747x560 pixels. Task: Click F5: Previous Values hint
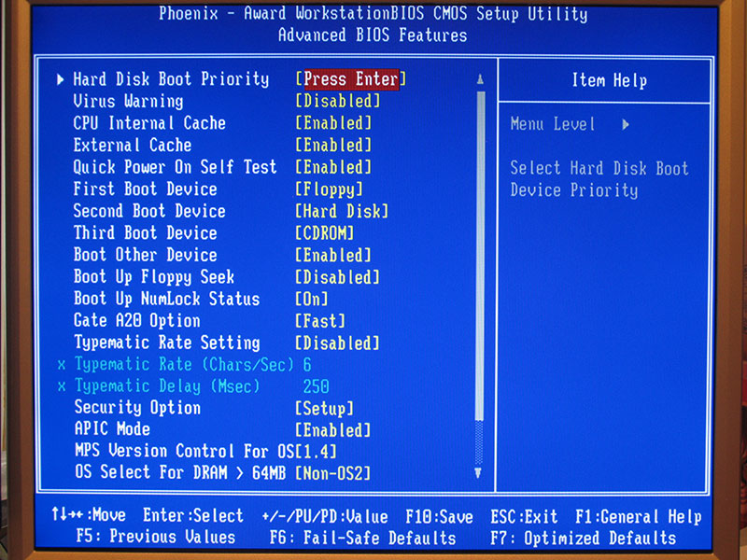[x=156, y=537]
